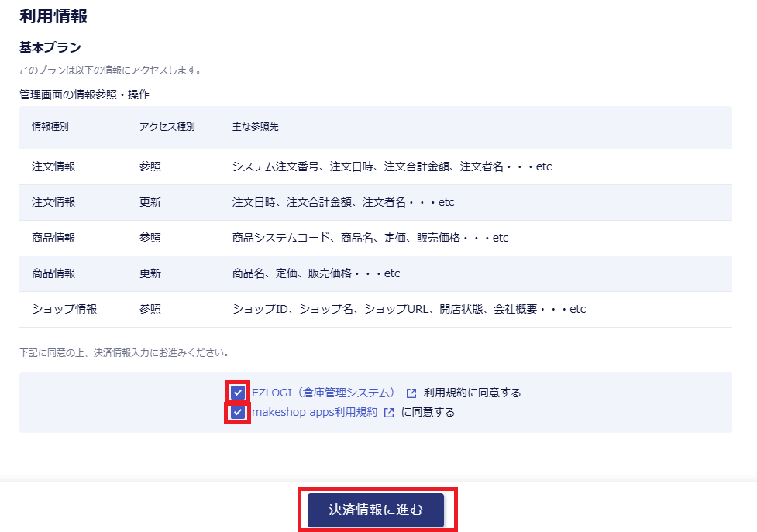The image size is (757, 532).
Task: Select the 商品情報 更新 table row
Action: 375,273
